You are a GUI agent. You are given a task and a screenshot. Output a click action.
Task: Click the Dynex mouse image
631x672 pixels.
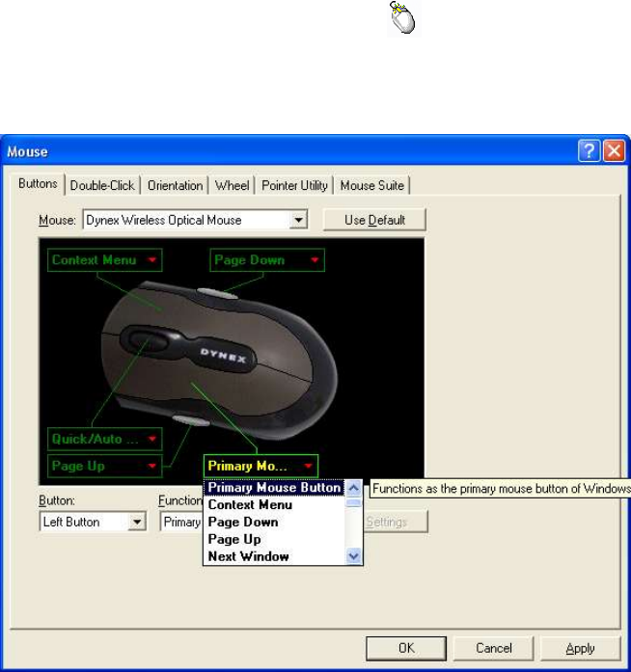pyautogui.click(x=219, y=360)
